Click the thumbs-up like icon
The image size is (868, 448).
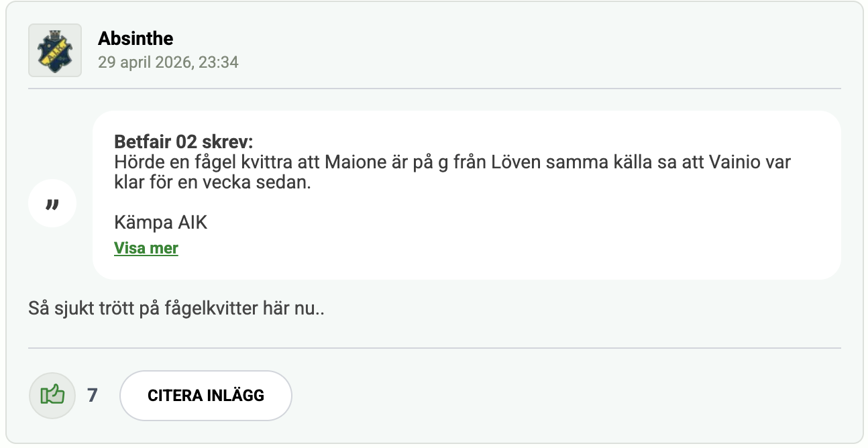52,396
